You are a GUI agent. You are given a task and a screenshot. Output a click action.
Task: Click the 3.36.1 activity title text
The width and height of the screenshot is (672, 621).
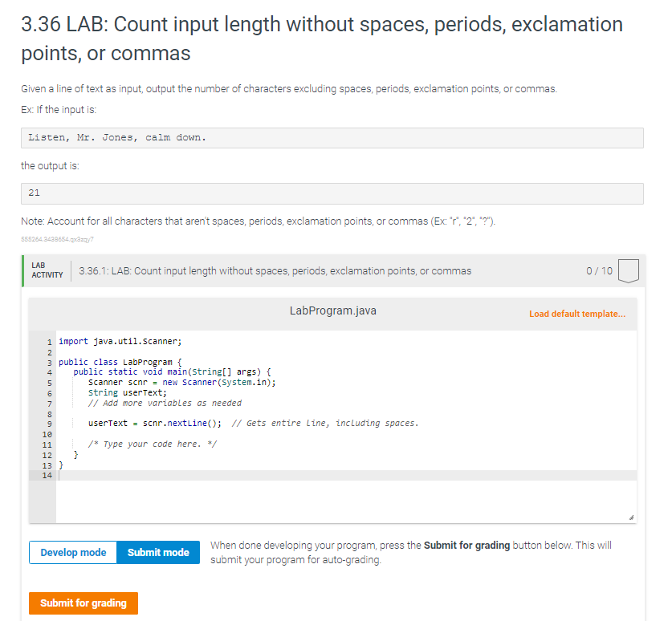241,271
